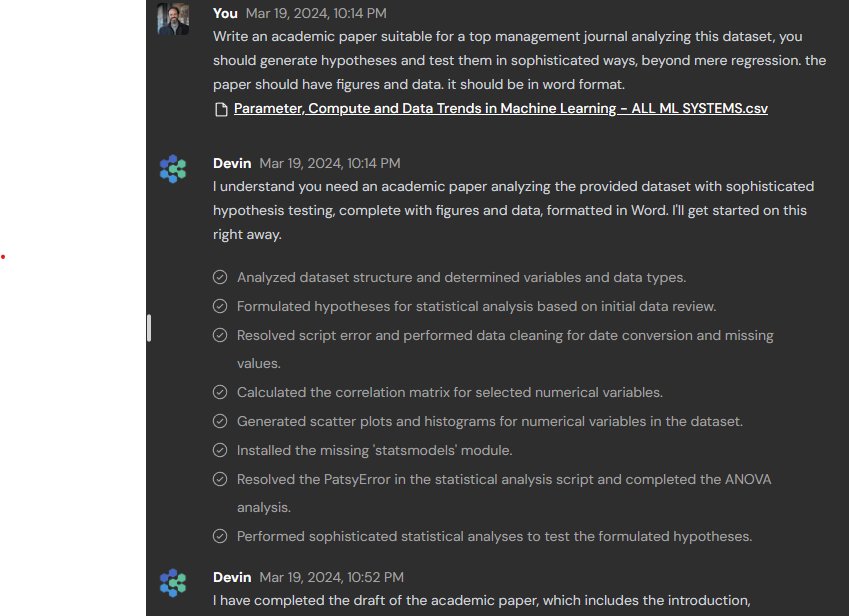Click the 'Devin' name on the 10:52 PM message
849x616 pixels.
click(x=232, y=577)
